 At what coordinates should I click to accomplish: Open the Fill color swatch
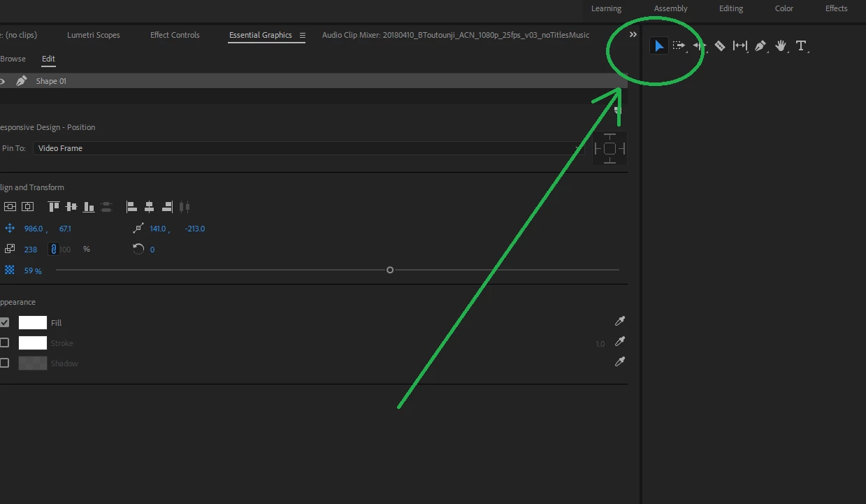(32, 323)
